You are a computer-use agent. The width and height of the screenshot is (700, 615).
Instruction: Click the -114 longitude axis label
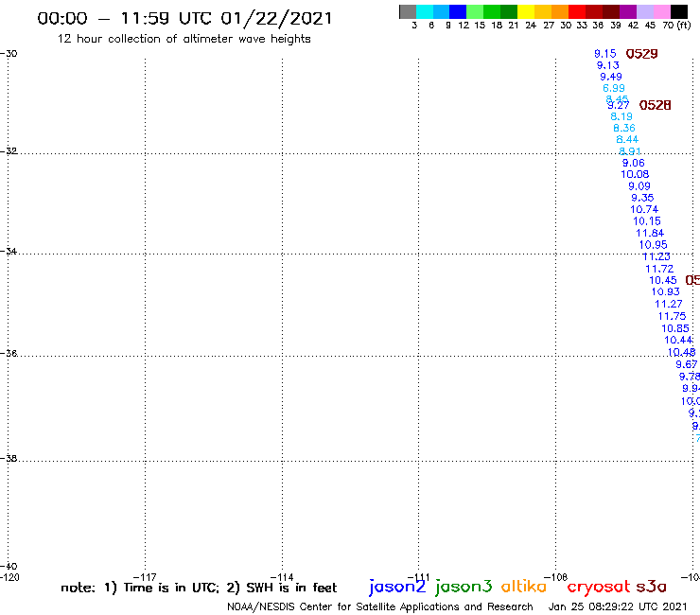coord(282,577)
